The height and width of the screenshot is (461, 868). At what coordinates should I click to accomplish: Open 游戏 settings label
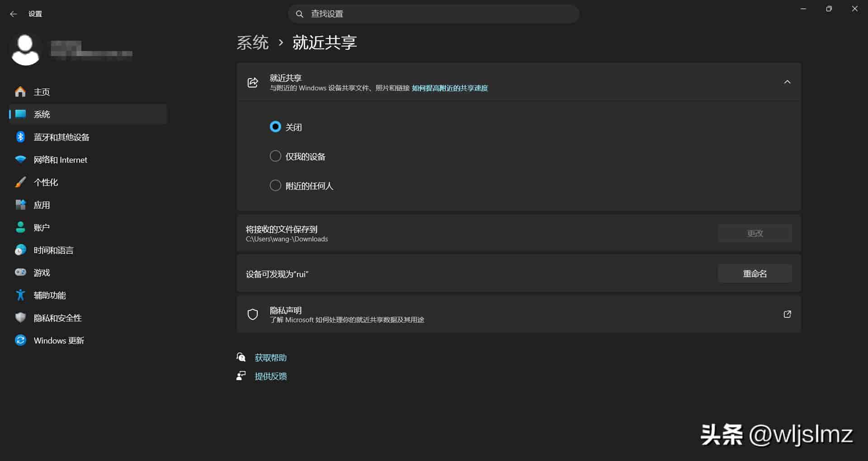coord(42,273)
